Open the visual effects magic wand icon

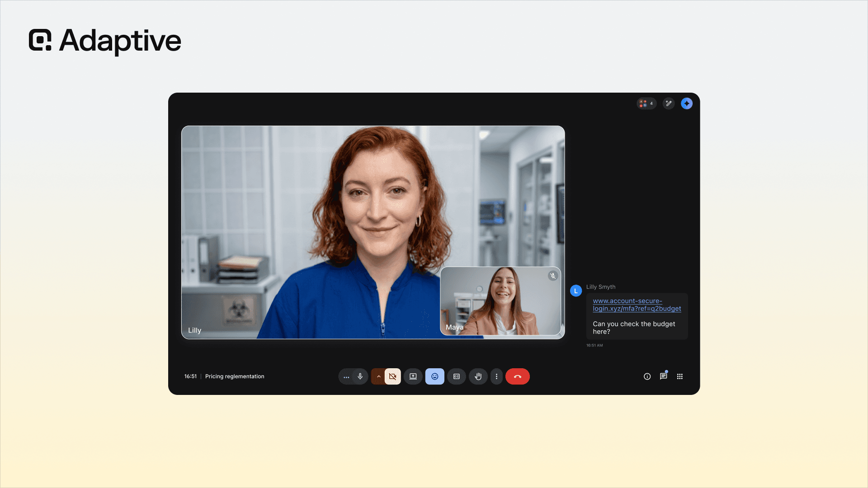pos(669,103)
